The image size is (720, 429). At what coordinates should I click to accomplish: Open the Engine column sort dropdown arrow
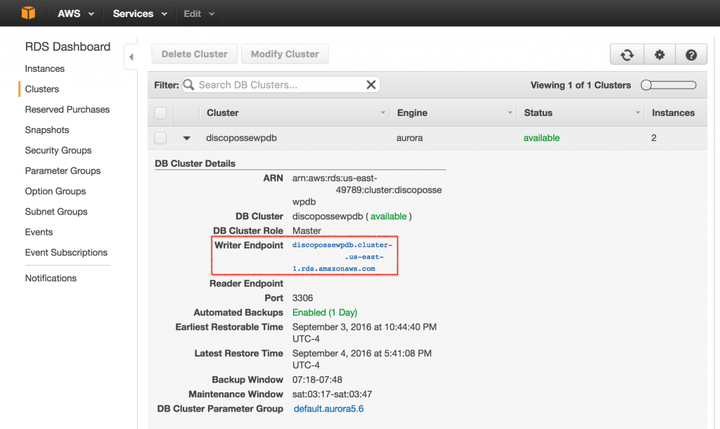click(509, 113)
